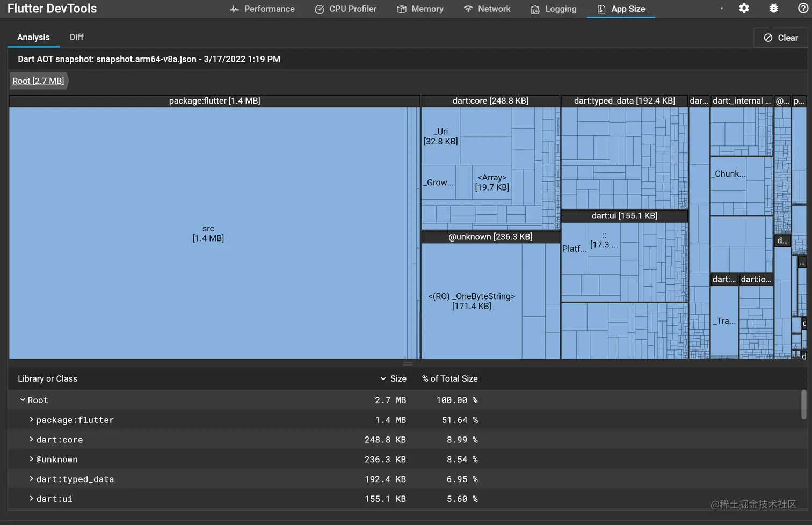This screenshot has height=525, width=812.
Task: Open the Settings gear icon
Action: 744,8
